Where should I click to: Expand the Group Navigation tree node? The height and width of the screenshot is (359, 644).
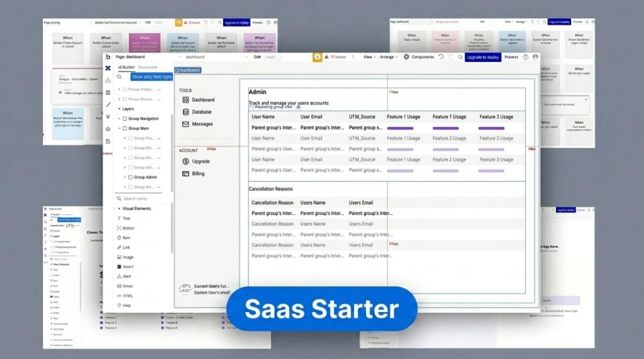coord(120,119)
